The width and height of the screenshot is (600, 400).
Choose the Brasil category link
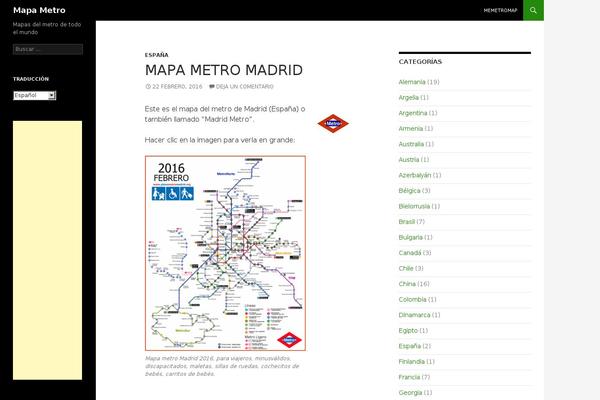tap(406, 221)
